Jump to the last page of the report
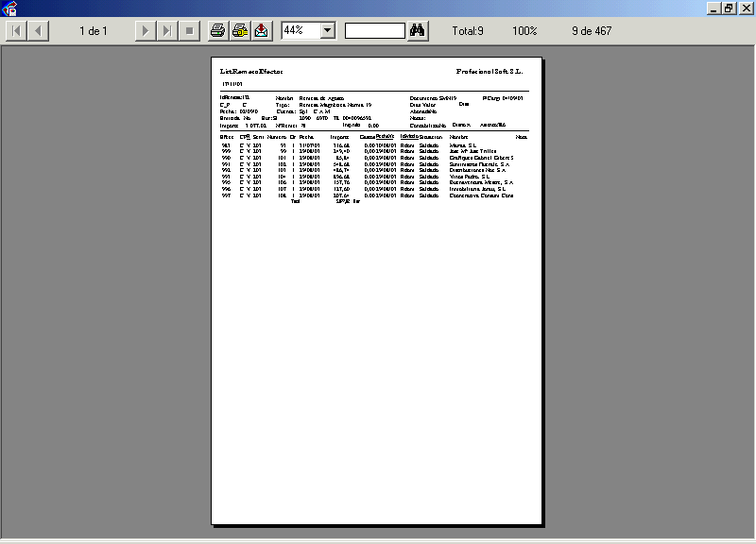The height and width of the screenshot is (544, 756). coord(166,31)
